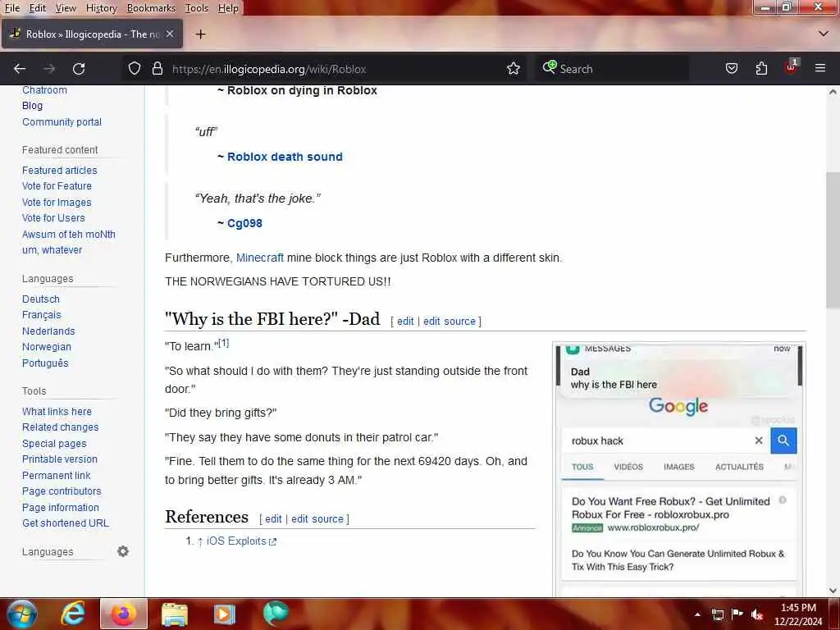Open iOS Exploits external link
This screenshot has width=840, height=630.
241,541
